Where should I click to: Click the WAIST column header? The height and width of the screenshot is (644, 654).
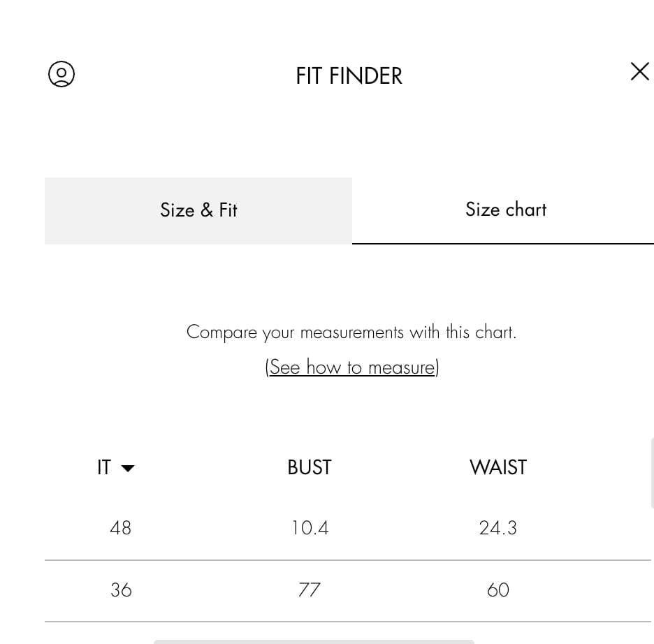[x=497, y=467]
